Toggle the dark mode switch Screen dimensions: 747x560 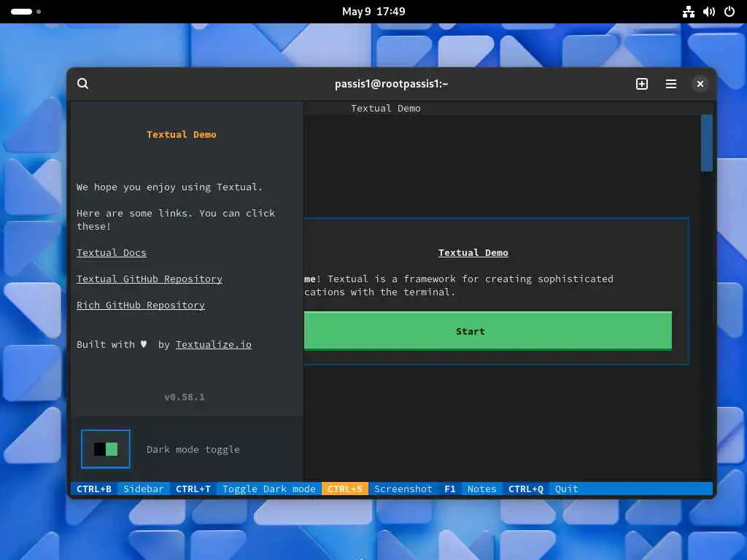coord(106,449)
